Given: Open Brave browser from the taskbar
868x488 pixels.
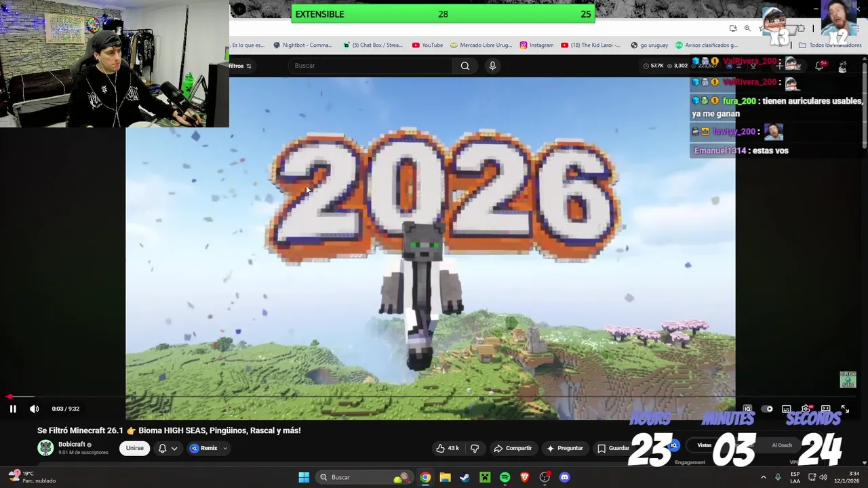Looking at the screenshot, I should [x=524, y=477].
